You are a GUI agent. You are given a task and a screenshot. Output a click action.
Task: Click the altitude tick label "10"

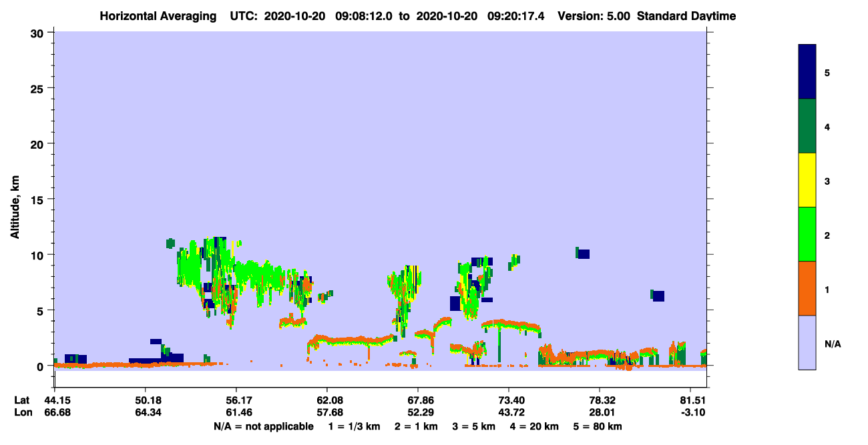39,255
